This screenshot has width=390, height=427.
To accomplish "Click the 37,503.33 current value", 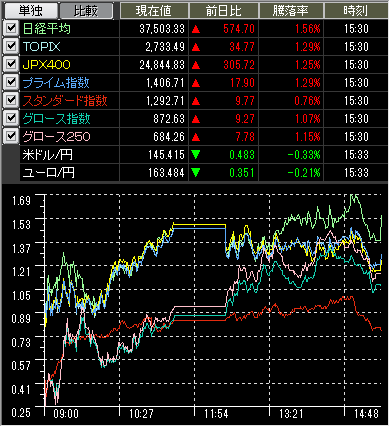I will (x=162, y=29).
